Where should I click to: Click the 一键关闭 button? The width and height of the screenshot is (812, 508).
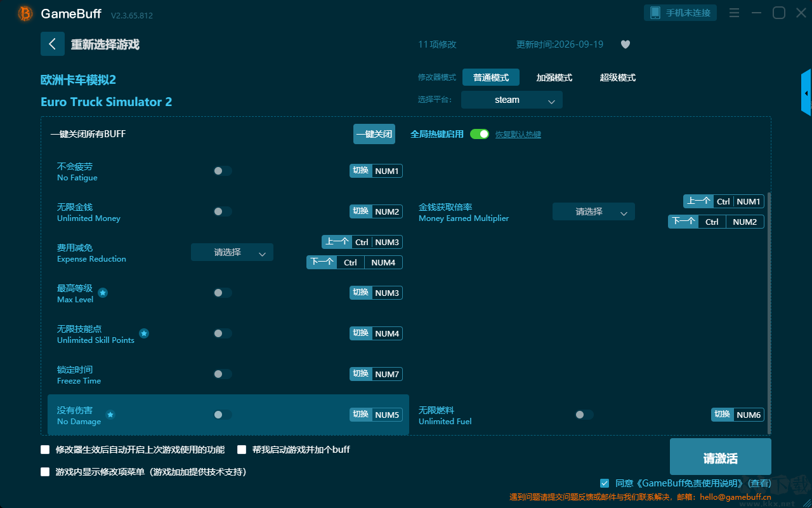coord(374,134)
